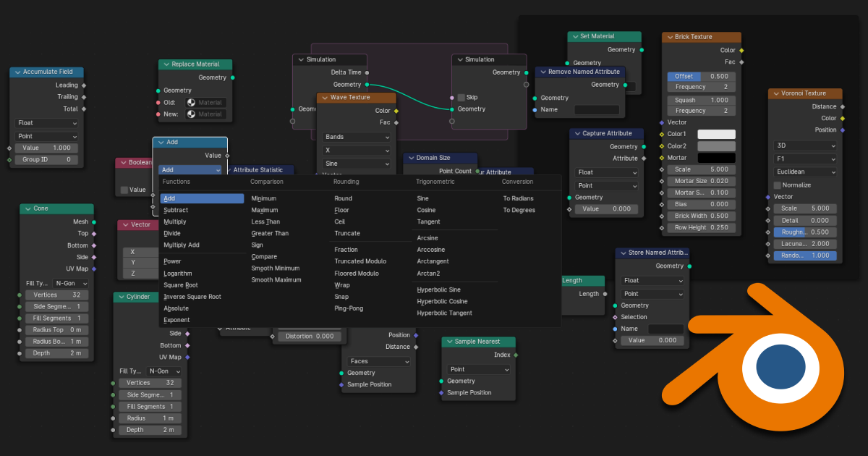The height and width of the screenshot is (456, 868).
Task: Pick Arctan2 under Trigonometric
Action: coord(428,273)
